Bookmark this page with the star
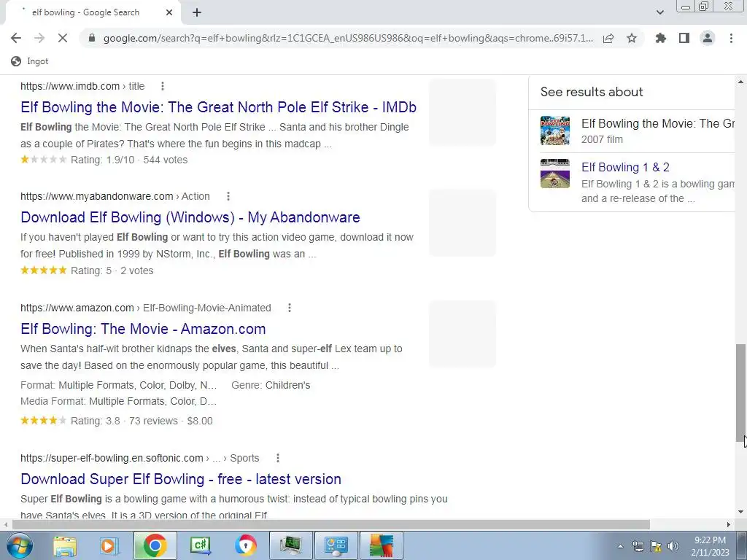Screen dimensions: 747x560 [632, 38]
